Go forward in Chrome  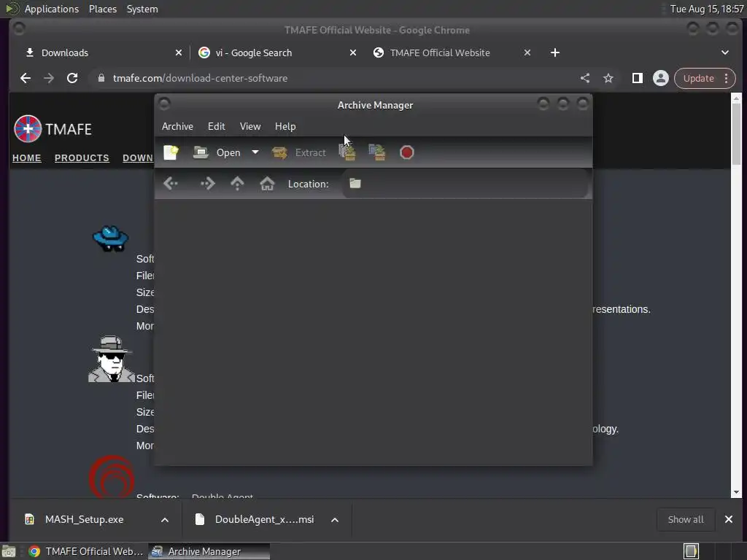click(49, 78)
